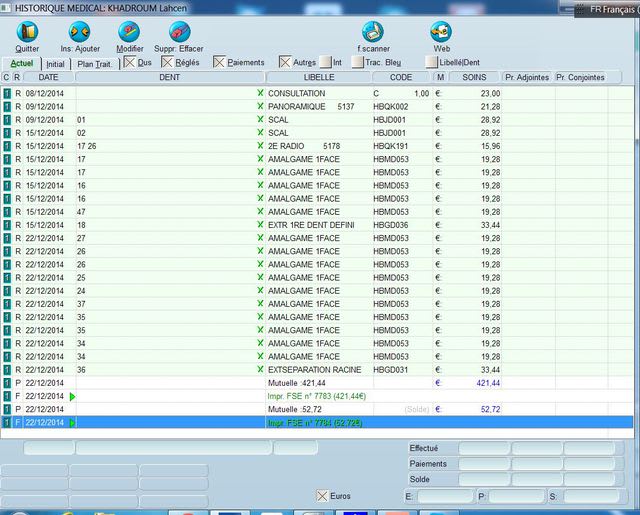Click the FR Français language indicator
Screen dimensions: 640x515
click(x=613, y=9)
